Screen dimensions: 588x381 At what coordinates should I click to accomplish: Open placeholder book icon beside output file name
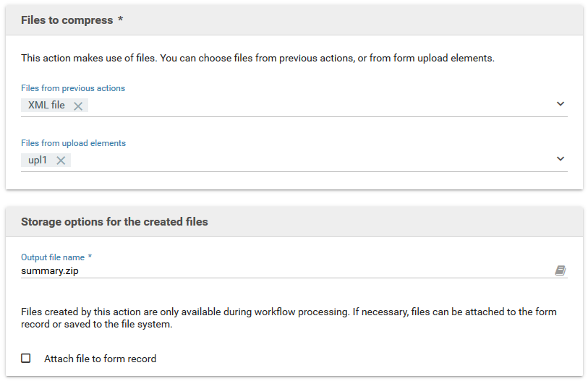[560, 270]
